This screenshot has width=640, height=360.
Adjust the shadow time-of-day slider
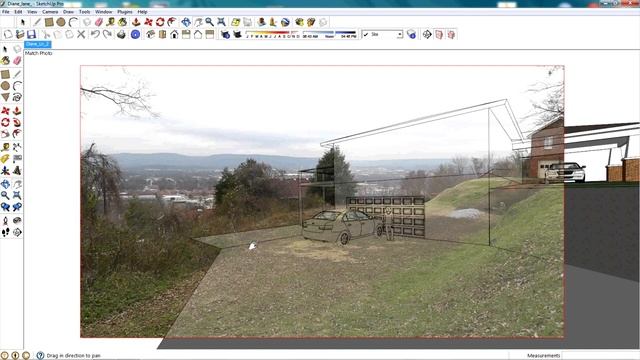(329, 34)
